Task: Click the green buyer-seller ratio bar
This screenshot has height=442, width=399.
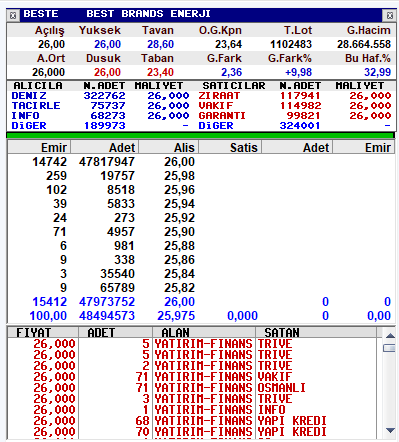Action: pos(200,136)
